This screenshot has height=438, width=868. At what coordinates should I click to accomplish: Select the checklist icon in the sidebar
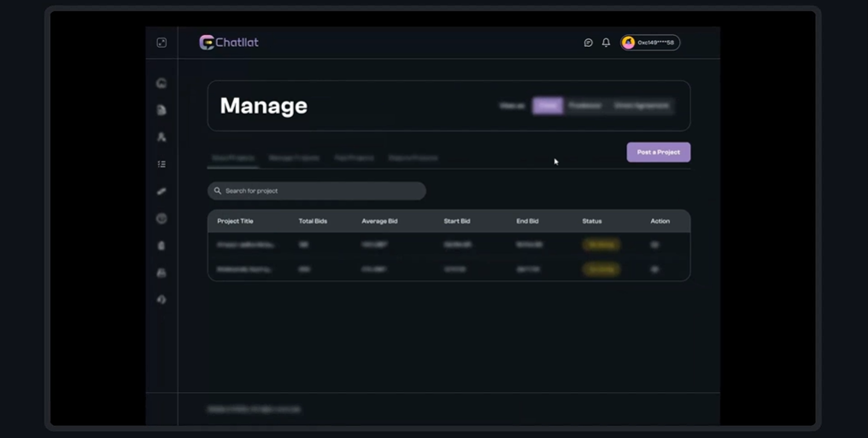pyautogui.click(x=161, y=164)
